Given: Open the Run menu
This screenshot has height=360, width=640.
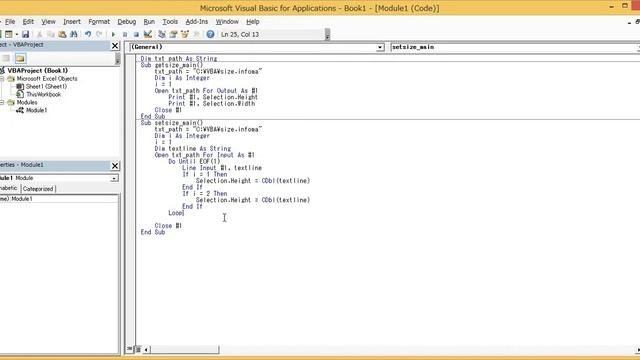Looking at the screenshot, I should [149, 22].
